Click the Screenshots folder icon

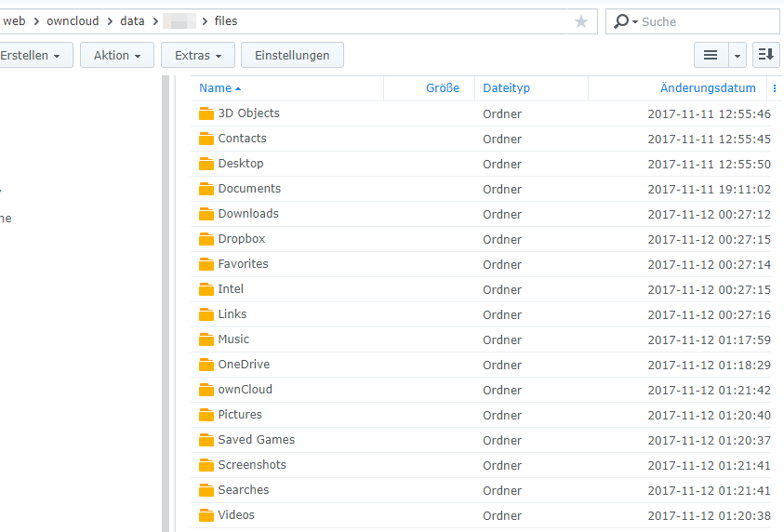point(206,465)
